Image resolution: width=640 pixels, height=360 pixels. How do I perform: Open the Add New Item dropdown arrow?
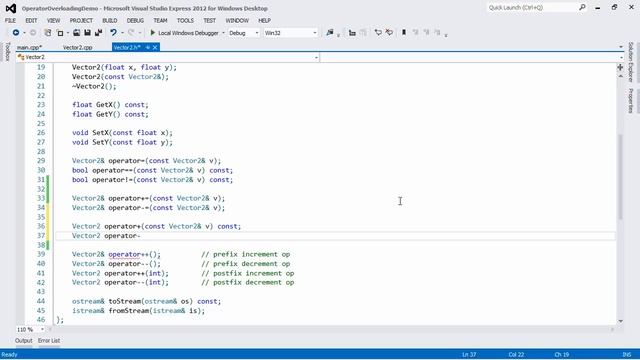(67, 33)
